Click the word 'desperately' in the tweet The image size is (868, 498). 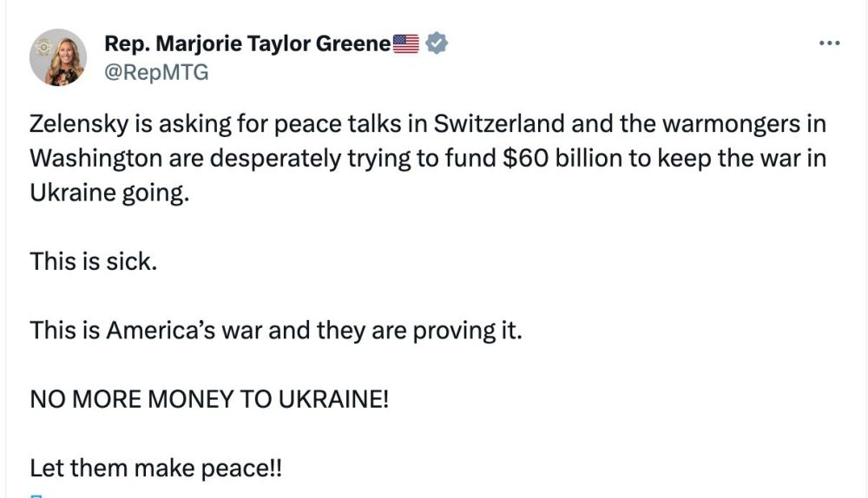click(275, 159)
